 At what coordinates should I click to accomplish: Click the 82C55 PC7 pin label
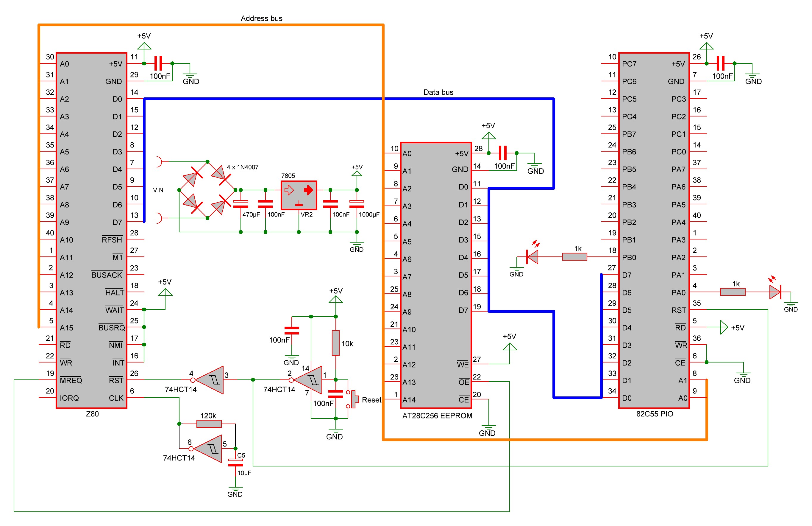629,64
